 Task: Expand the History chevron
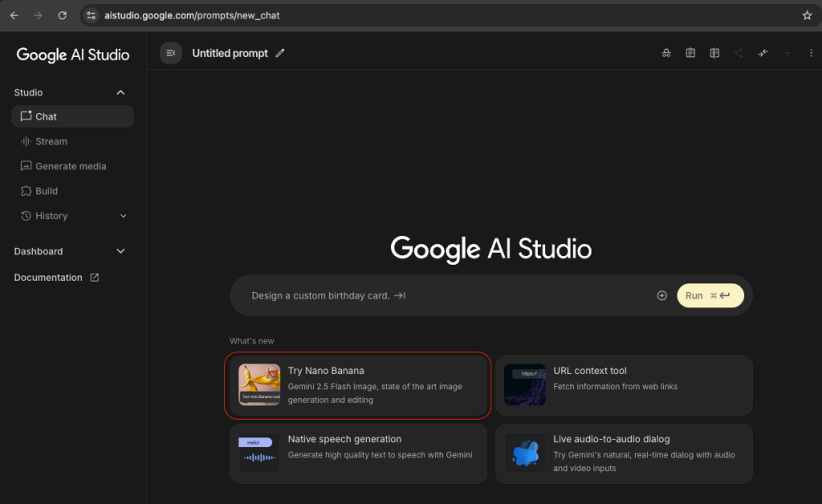click(123, 216)
